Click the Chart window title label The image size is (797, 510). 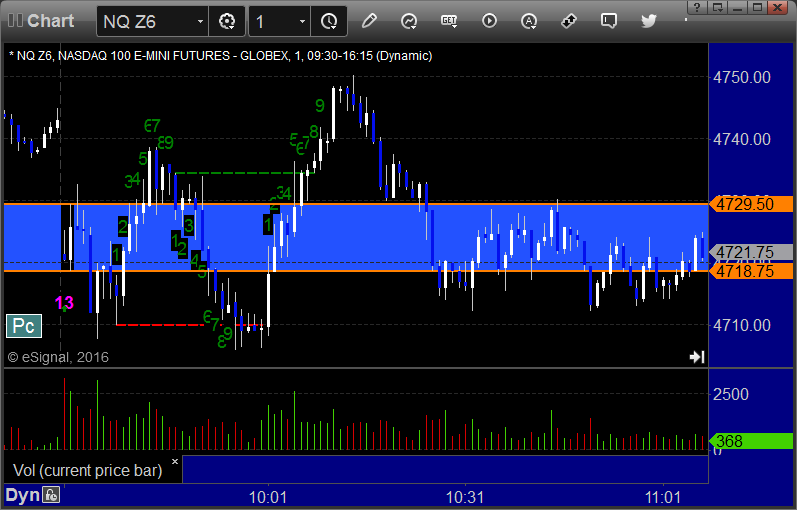[50, 21]
